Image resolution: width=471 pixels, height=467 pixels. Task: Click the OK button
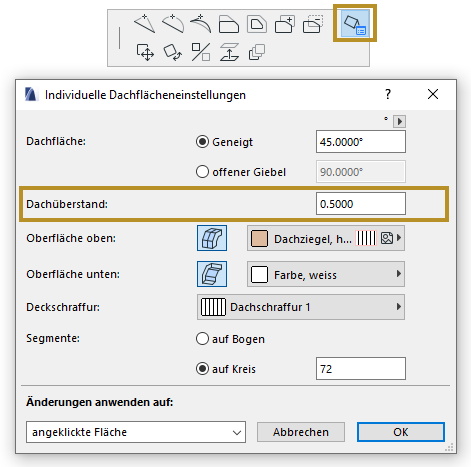pos(401,432)
